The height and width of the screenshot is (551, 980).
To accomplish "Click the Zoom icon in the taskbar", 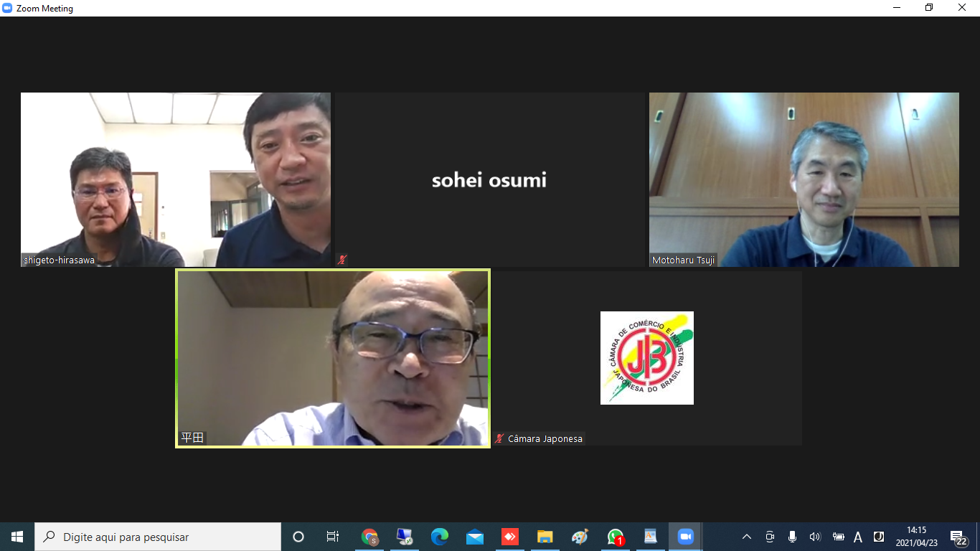I will 685,537.
